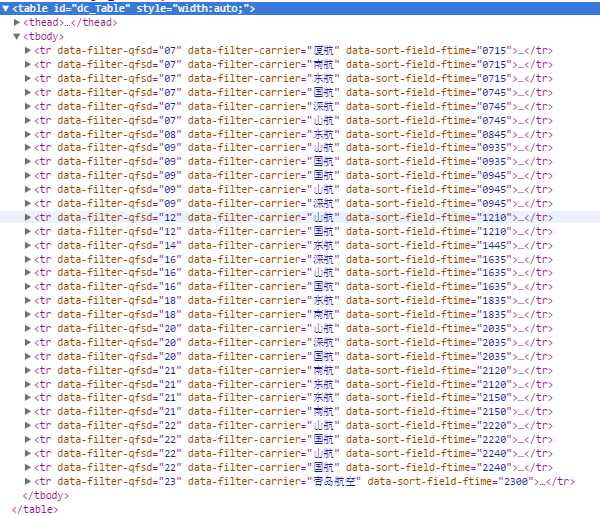Expand arrow of 青岛航空 ftime 2300 row
600x516 pixels.
click(28, 481)
